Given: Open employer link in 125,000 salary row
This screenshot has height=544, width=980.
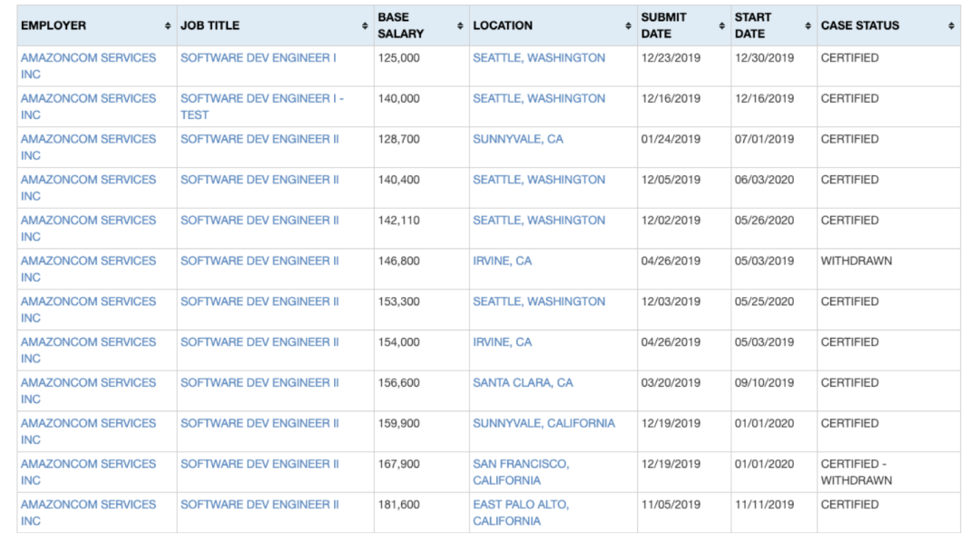Looking at the screenshot, I should [x=88, y=66].
